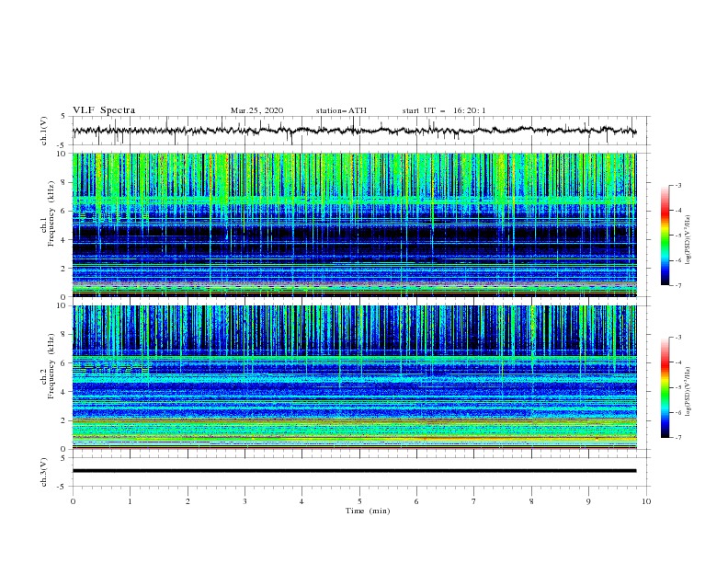The width and height of the screenshot is (728, 563).
Task: Click the ch.2 "Frequency (kHz)" axis label
Action: pos(51,365)
